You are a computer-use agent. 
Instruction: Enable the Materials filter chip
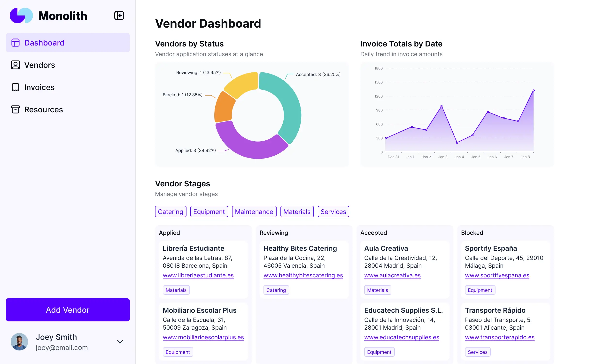pos(297,211)
